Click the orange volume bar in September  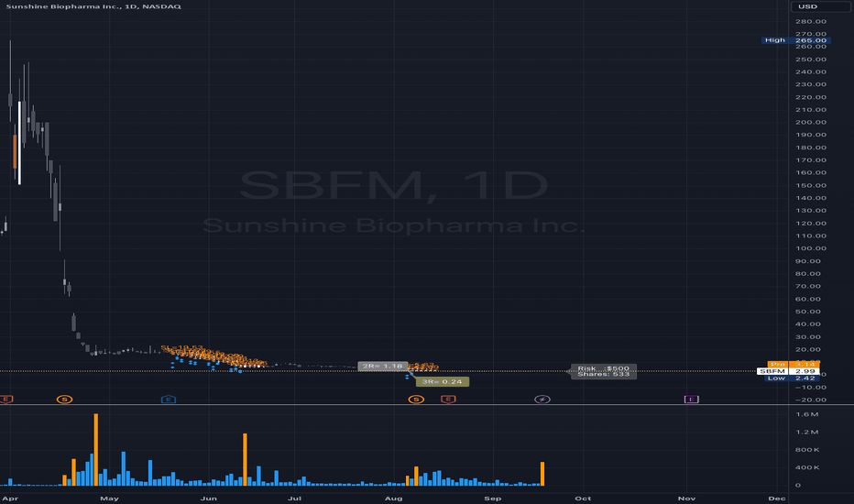542,474
